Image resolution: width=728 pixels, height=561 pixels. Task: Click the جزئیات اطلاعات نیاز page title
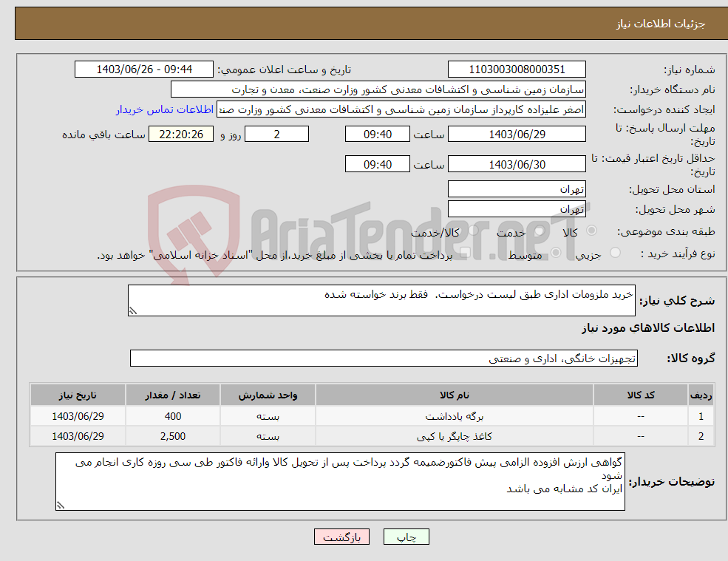(x=661, y=24)
